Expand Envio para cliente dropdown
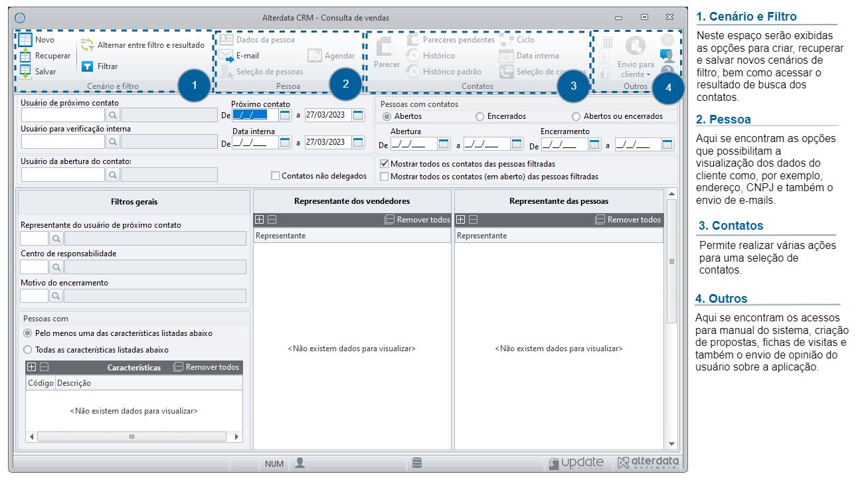 [648, 74]
